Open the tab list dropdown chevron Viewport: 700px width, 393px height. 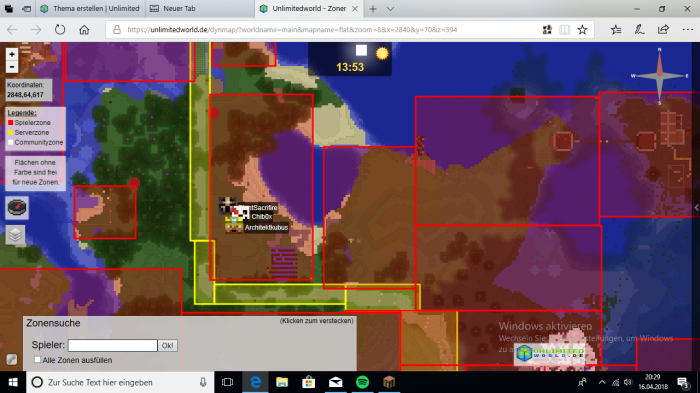tap(390, 8)
